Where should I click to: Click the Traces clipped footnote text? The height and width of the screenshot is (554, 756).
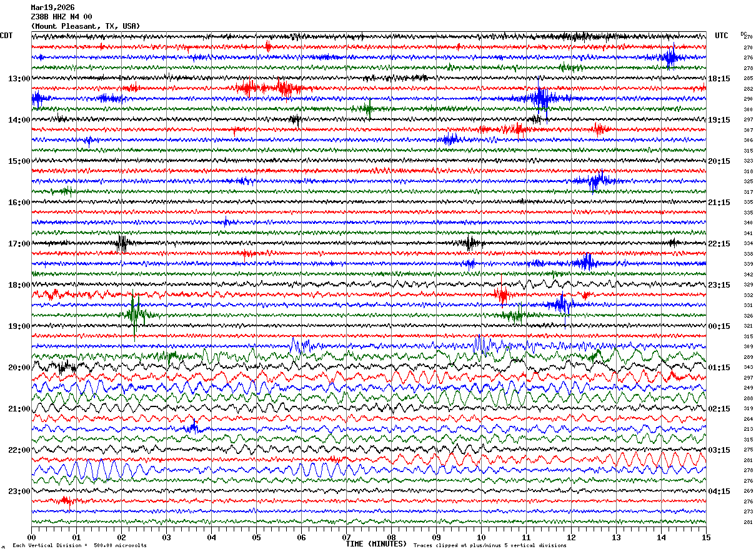490,545
